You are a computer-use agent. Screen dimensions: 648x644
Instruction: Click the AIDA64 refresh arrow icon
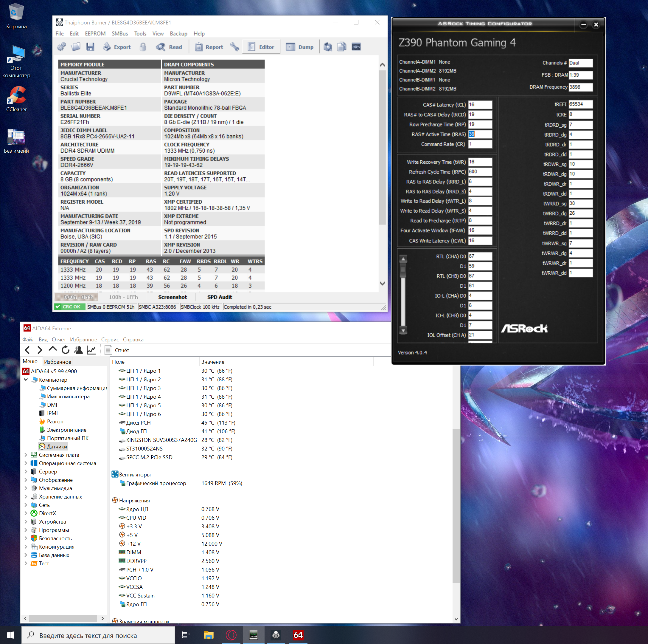[x=66, y=350]
